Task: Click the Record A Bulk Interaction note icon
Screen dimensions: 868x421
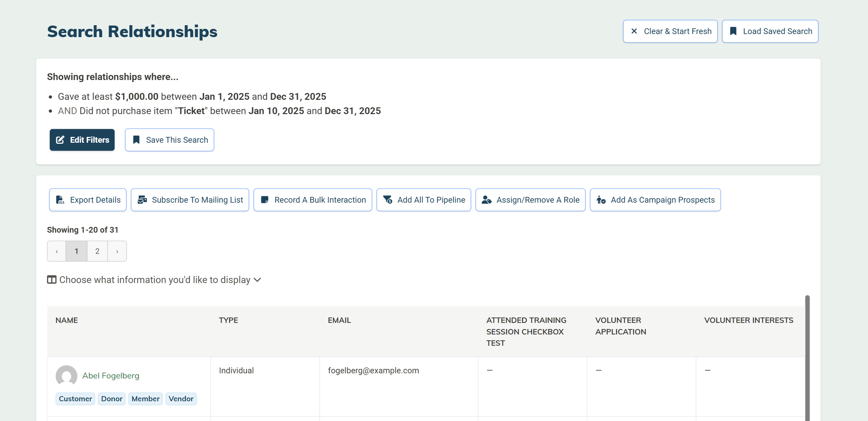Action: coord(265,200)
